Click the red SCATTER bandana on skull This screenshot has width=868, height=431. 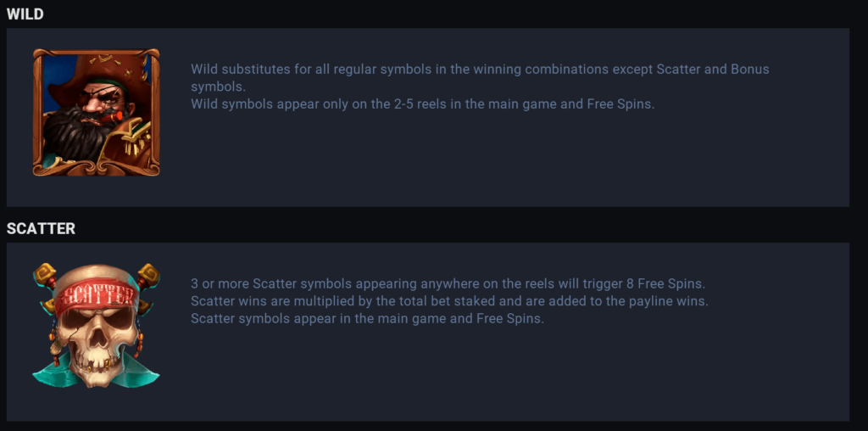96,294
